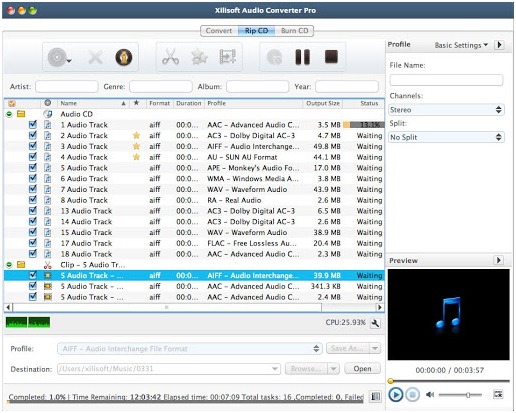The width and height of the screenshot is (516, 413).
Task: Click the star on 3 Audio Track
Action: [136, 146]
